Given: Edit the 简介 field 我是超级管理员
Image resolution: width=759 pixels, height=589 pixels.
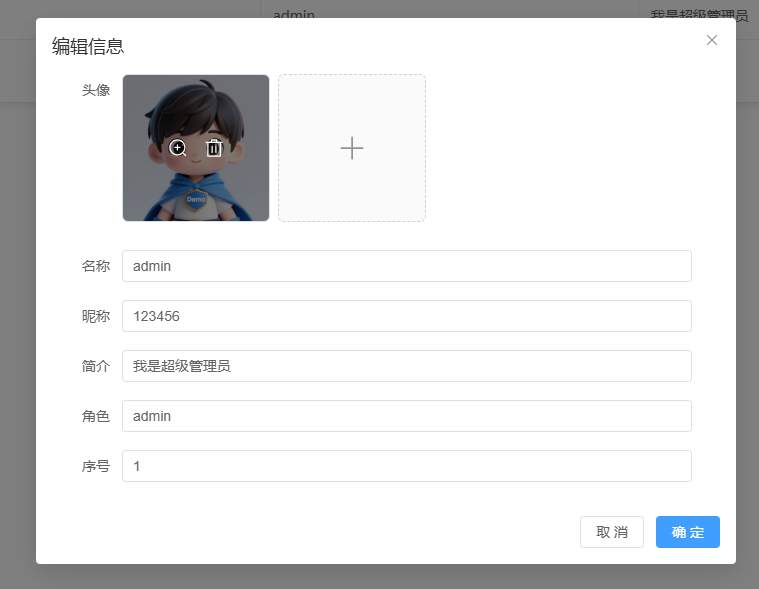Looking at the screenshot, I should click(x=407, y=366).
